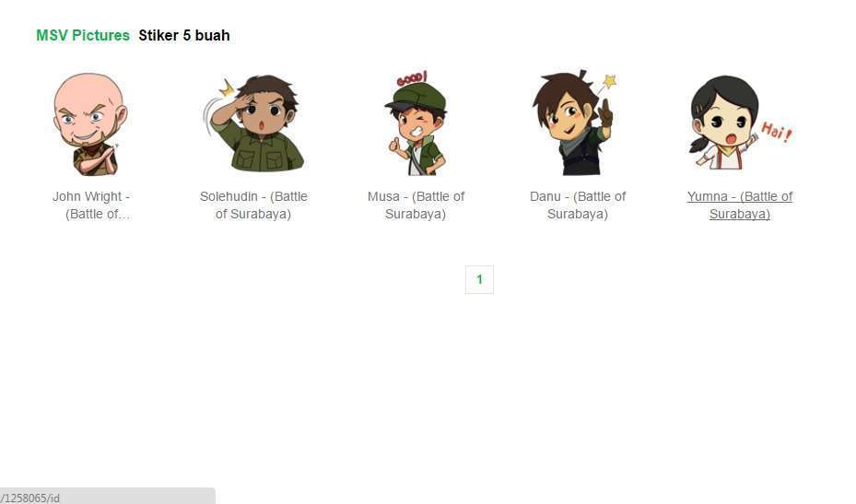The width and height of the screenshot is (856, 504).
Task: Click the yellow spark above Solehudin's salute
Action: coord(227,88)
